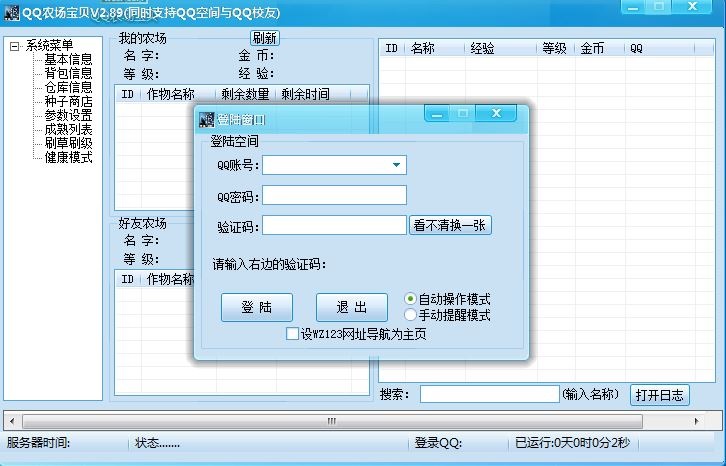The image size is (726, 466).
Task: Click the 登陆 button
Action: click(x=257, y=307)
